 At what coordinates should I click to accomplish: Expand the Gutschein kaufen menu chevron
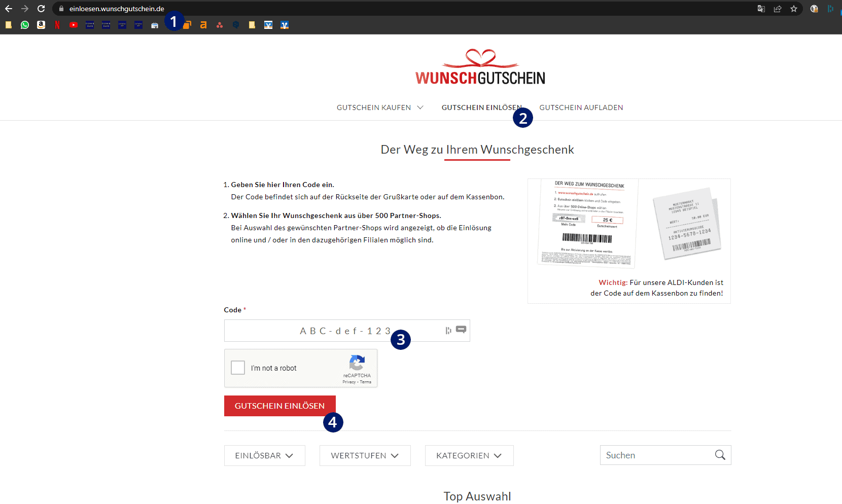click(x=420, y=107)
